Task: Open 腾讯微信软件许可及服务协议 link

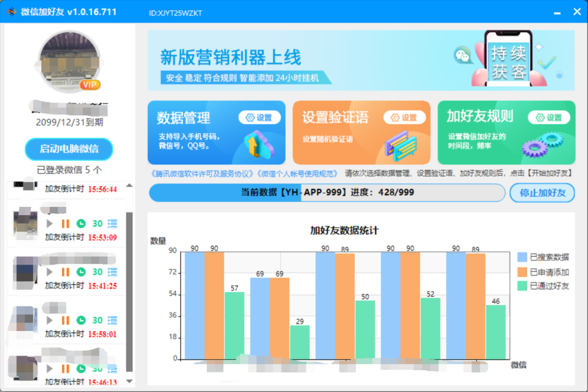Action: pos(203,174)
